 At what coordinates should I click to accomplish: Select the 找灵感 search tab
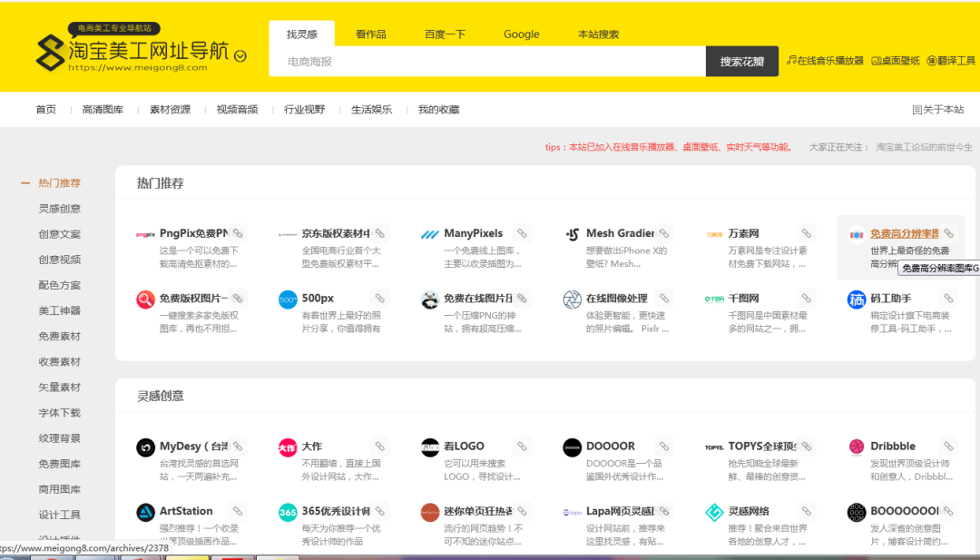(302, 34)
